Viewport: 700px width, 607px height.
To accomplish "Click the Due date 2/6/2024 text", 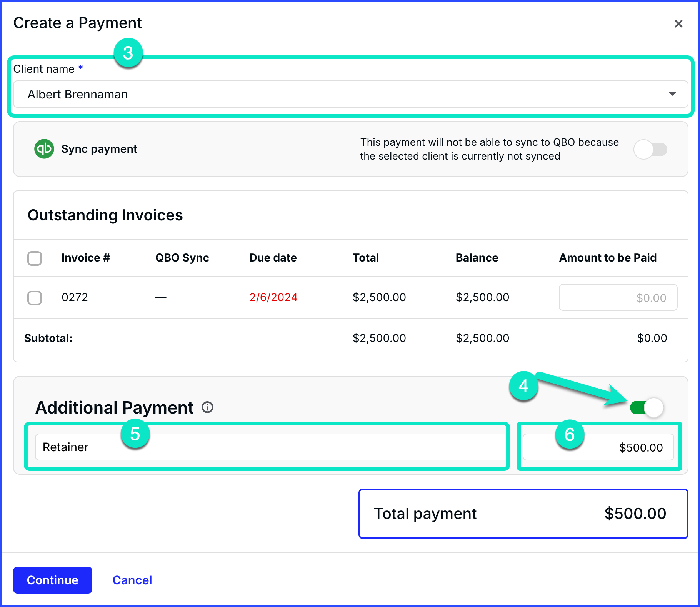I will point(273,297).
